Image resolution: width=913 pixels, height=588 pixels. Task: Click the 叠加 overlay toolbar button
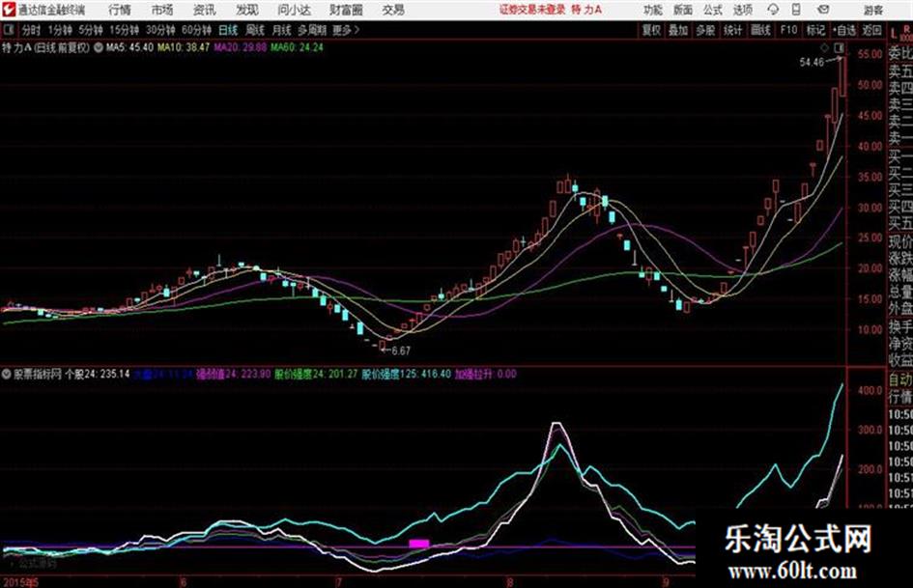pos(678,30)
